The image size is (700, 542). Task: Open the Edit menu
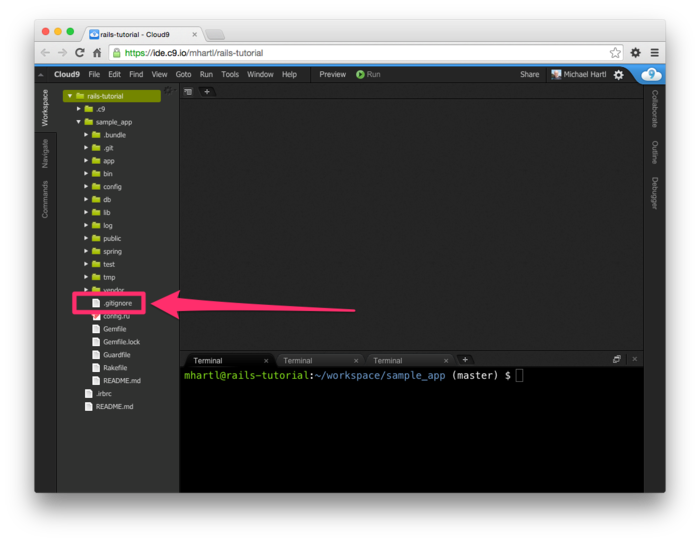pyautogui.click(x=114, y=75)
